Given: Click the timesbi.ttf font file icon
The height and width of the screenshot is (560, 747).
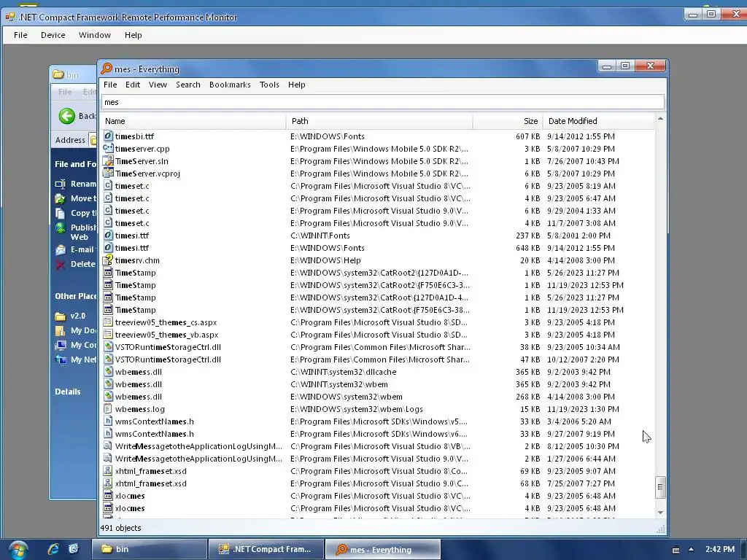Looking at the screenshot, I should pos(108,136).
